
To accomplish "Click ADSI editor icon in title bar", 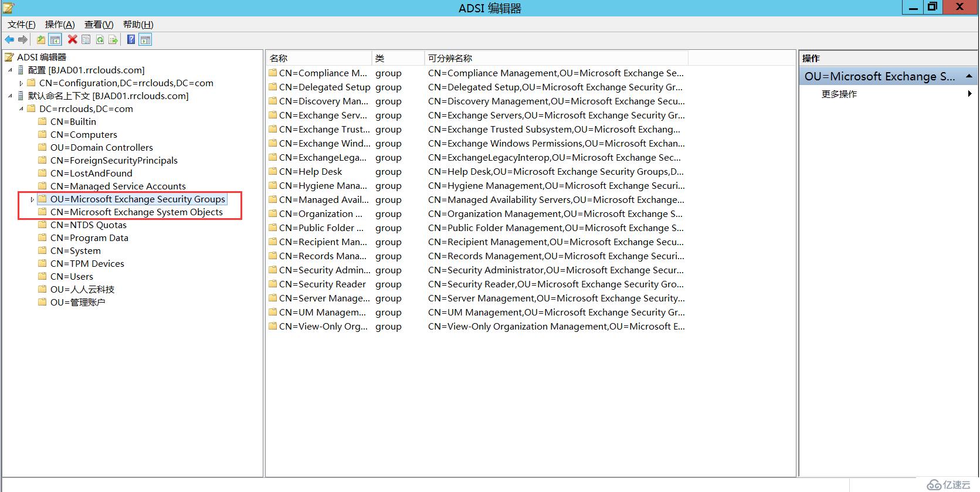I will [9, 8].
